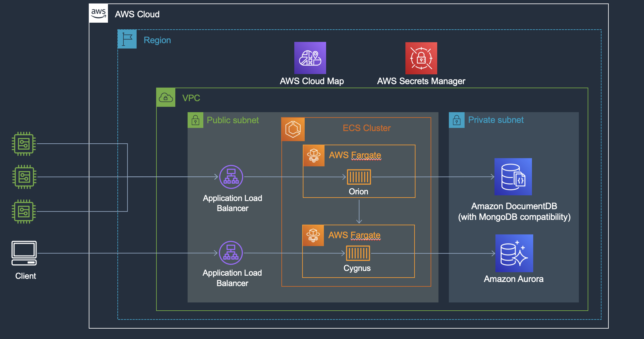Click the 'AWS Cloud Map' text
Screen dimensions: 644x339
[x=312, y=81]
